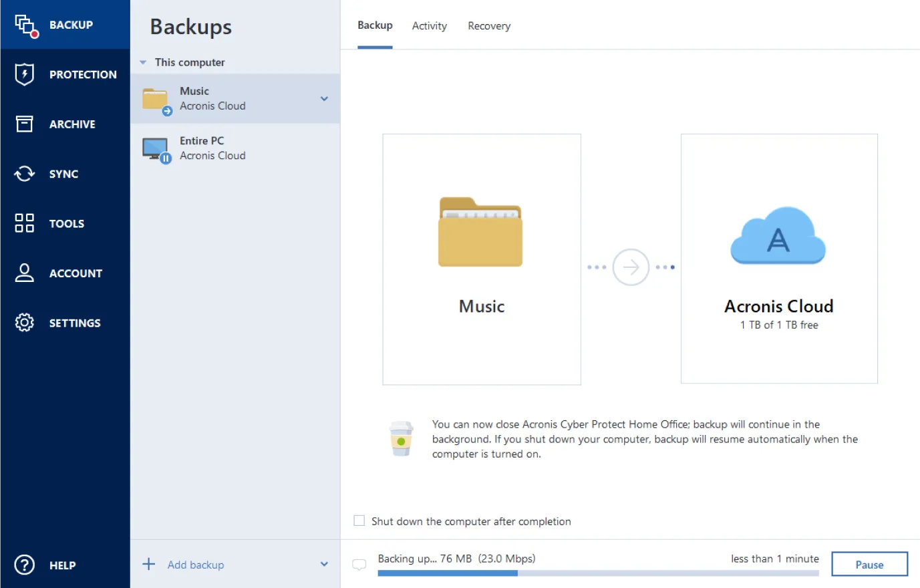Click the backup progress bar

(598, 573)
